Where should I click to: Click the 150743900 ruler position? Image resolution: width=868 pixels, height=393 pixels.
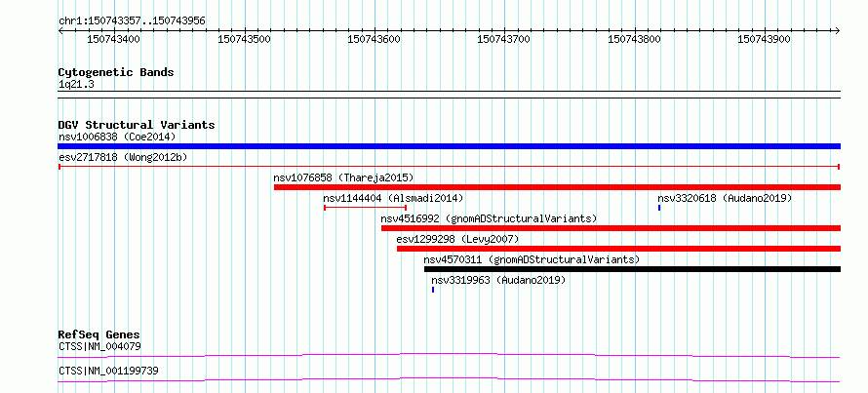coord(765,39)
